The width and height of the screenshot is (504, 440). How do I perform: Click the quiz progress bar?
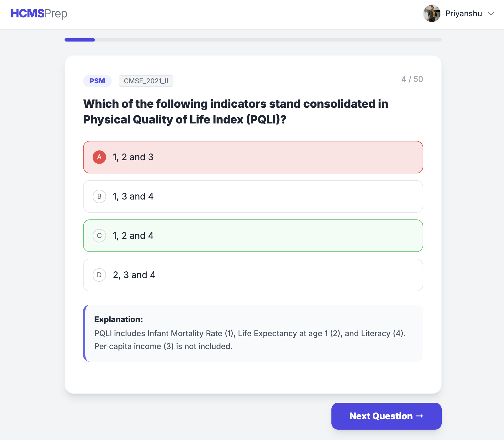point(253,40)
